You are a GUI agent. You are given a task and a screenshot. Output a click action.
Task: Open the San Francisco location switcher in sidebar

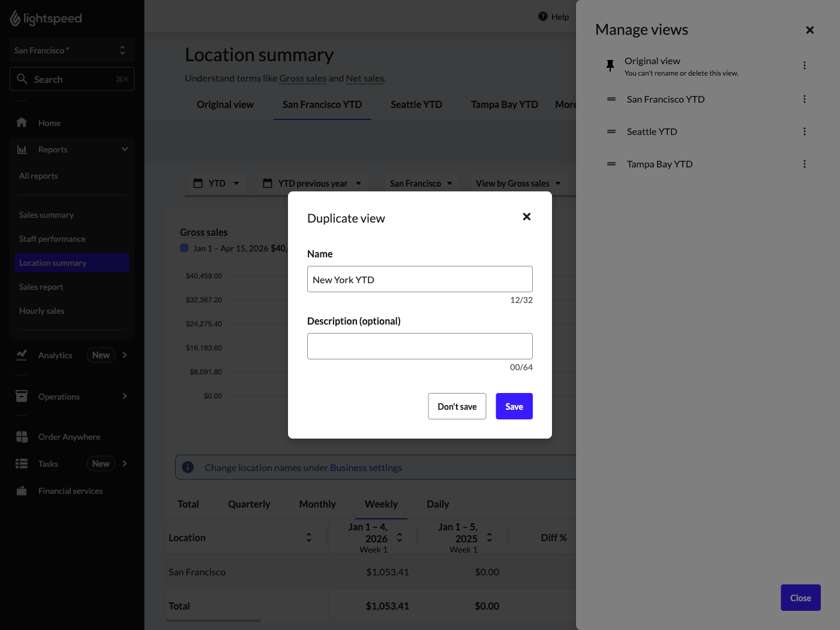click(71, 50)
